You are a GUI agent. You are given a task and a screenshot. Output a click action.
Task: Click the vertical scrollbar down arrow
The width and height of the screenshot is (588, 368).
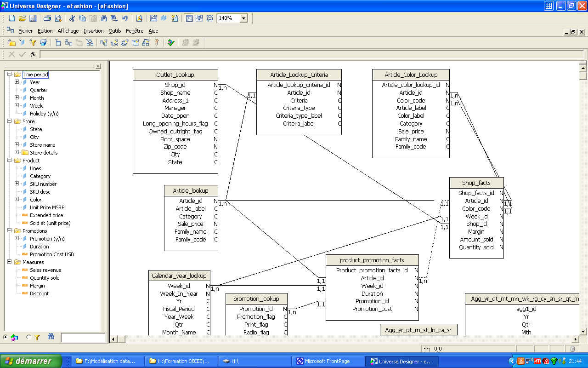point(583,331)
